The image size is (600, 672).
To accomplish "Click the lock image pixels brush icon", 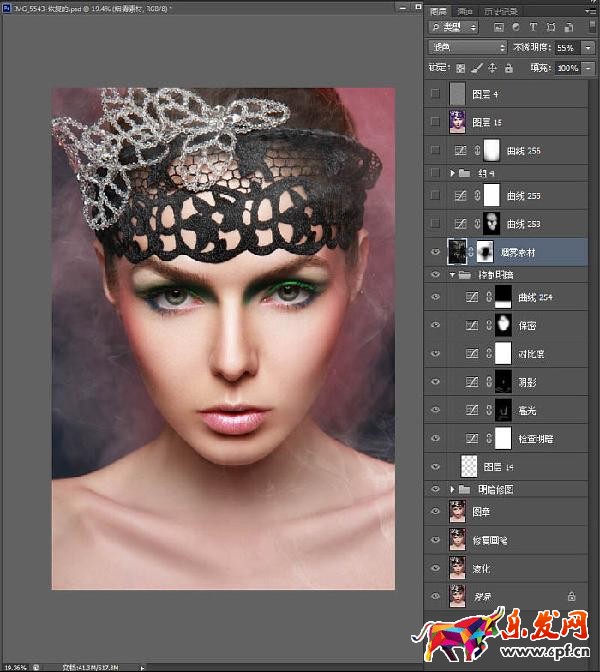I will (477, 68).
